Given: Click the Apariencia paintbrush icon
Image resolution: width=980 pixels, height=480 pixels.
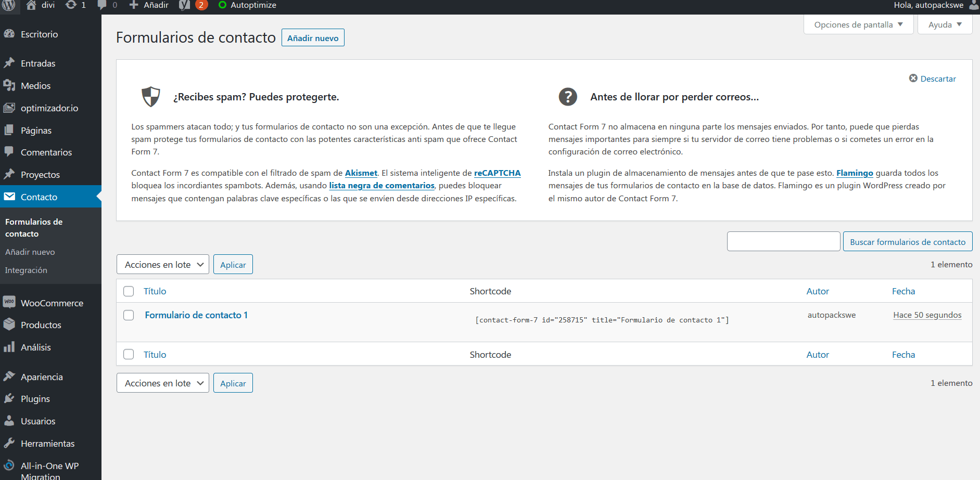Looking at the screenshot, I should click(x=9, y=377).
